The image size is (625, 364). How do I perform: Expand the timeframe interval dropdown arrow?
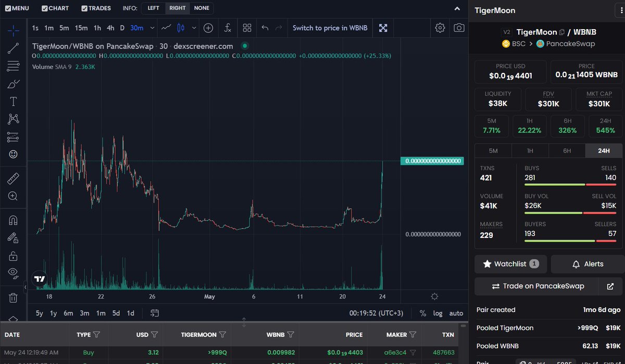click(x=152, y=28)
